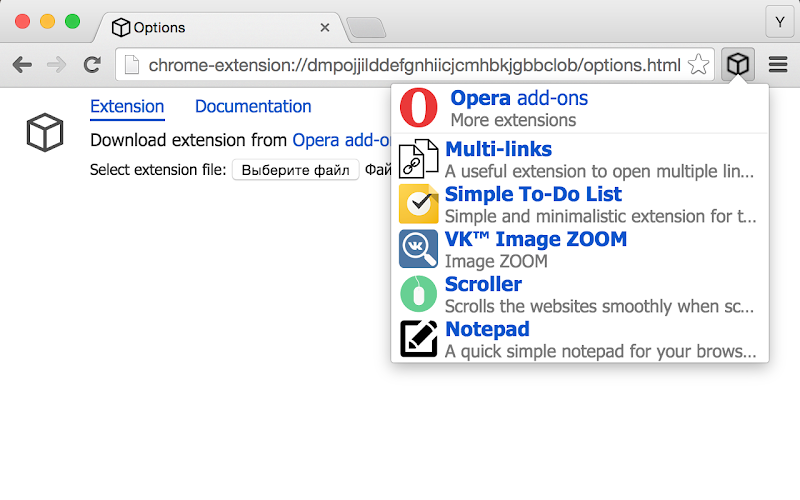Click the Simple To-Do List checkmark icon

[x=418, y=204]
